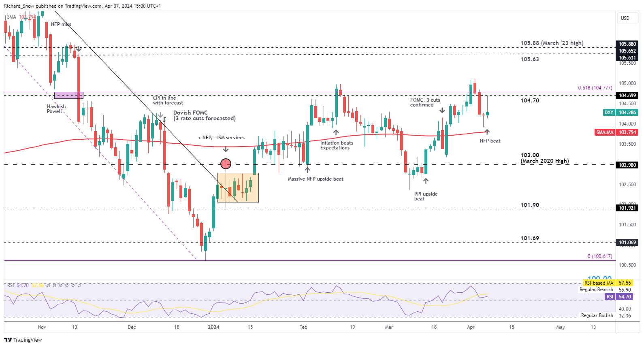The width and height of the screenshot is (644, 347).
Task: Click the Regular Bullish 32.36 label
Action: pyautogui.click(x=606, y=315)
